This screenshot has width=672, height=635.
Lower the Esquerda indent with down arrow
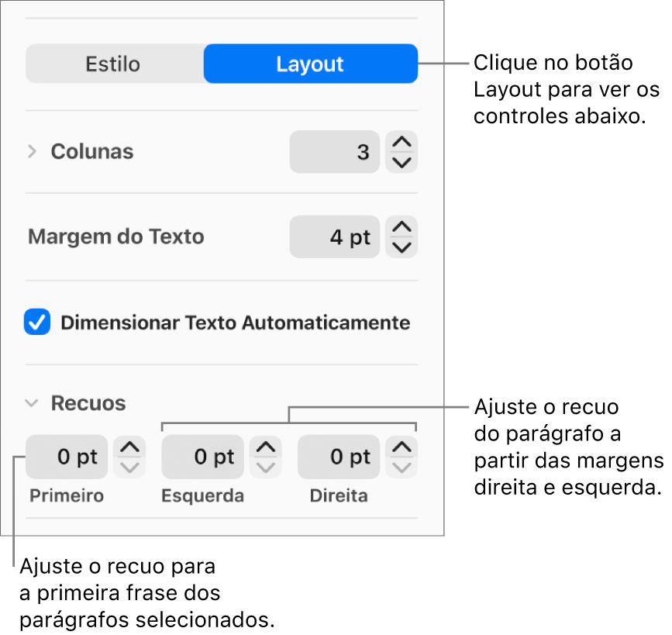[x=266, y=468]
